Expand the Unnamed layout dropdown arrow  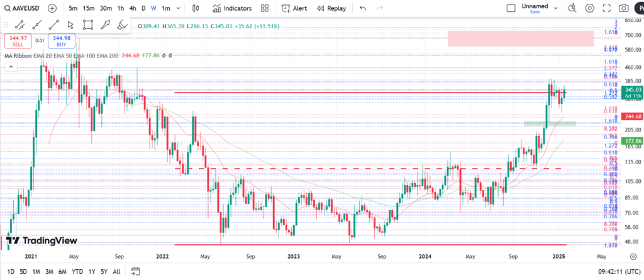tap(555, 8)
